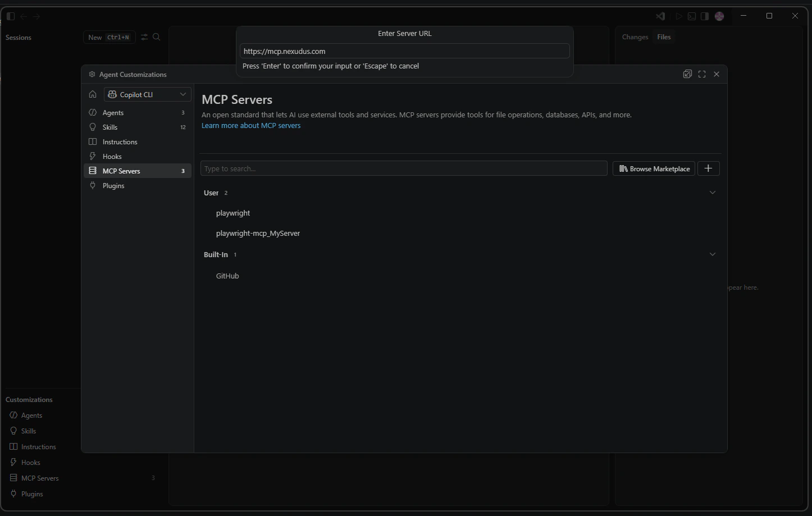812x516 pixels.
Task: Select Hooks in the dialog sidebar
Action: point(138,156)
